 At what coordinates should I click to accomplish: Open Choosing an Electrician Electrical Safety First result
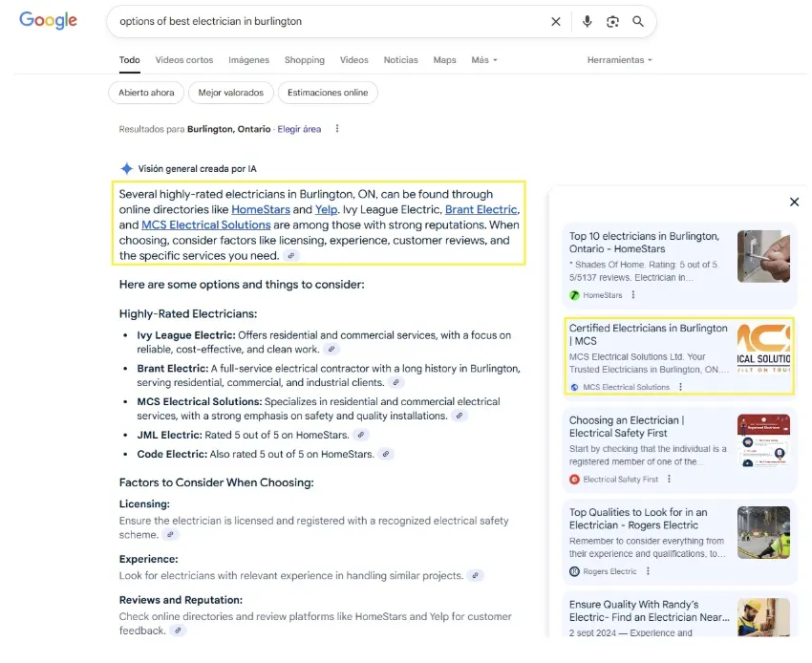tap(627, 427)
